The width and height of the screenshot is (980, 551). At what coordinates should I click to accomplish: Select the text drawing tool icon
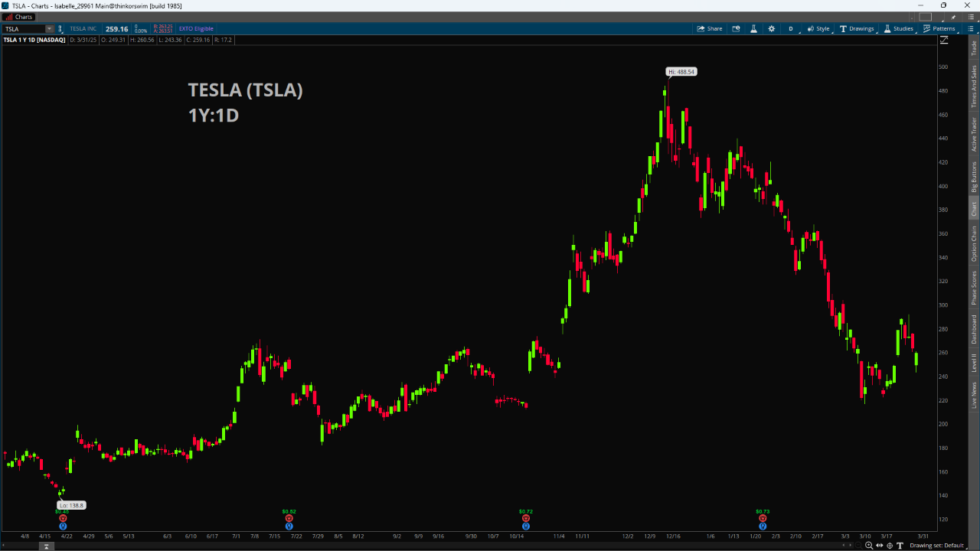click(x=900, y=545)
